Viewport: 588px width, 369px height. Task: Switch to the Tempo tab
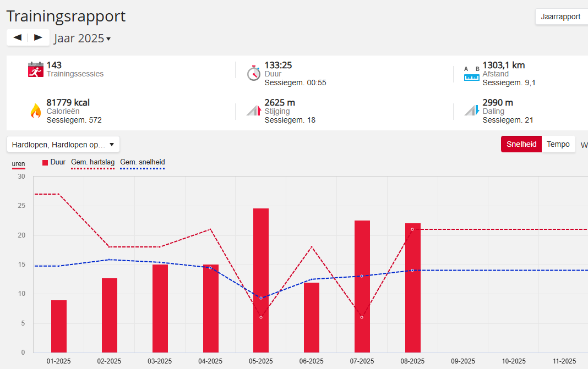pyautogui.click(x=558, y=144)
